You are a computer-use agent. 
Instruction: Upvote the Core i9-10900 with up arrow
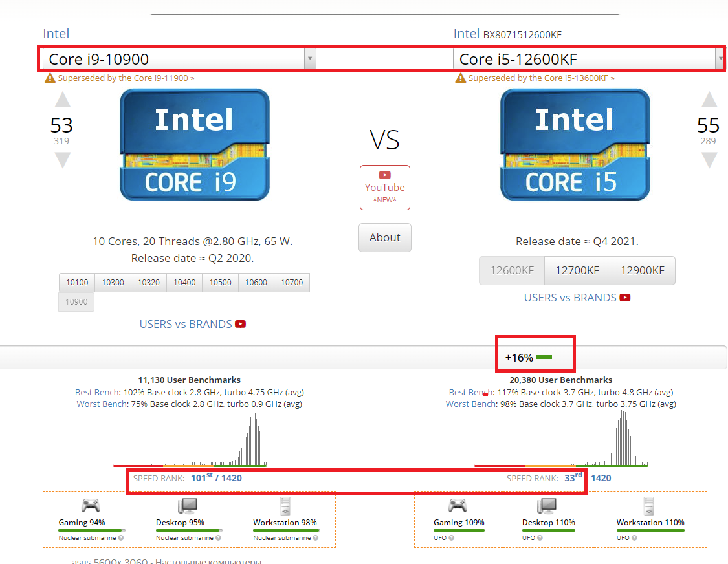63,100
